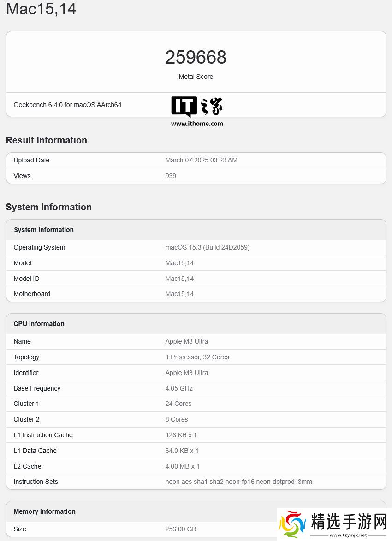Click the CPU Information table header
The width and height of the screenshot is (392, 541).
pos(39,324)
